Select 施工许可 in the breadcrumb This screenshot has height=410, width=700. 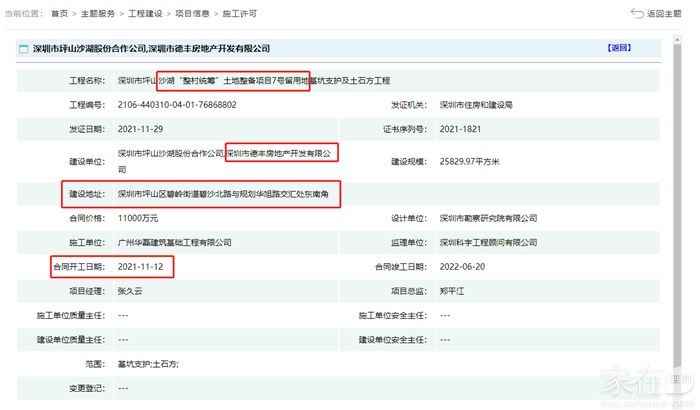242,14
